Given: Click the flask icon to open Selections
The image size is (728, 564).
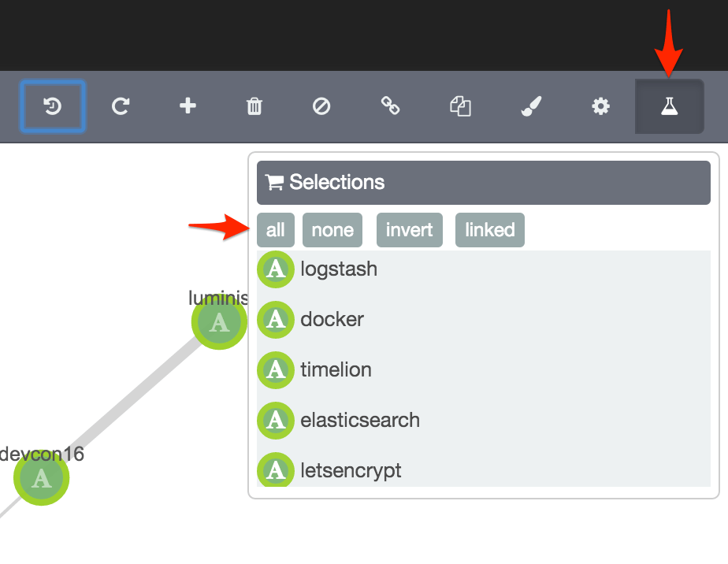Looking at the screenshot, I should click(669, 106).
